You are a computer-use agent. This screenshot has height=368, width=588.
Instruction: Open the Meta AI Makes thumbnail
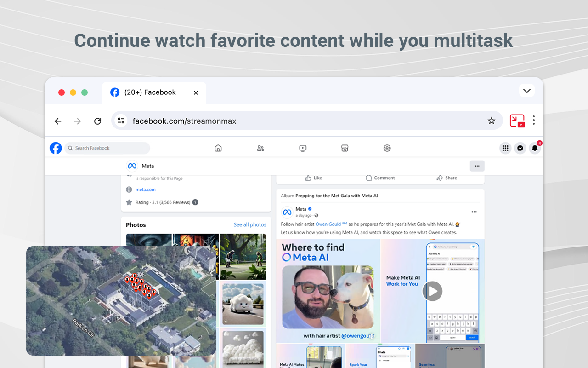(310, 356)
